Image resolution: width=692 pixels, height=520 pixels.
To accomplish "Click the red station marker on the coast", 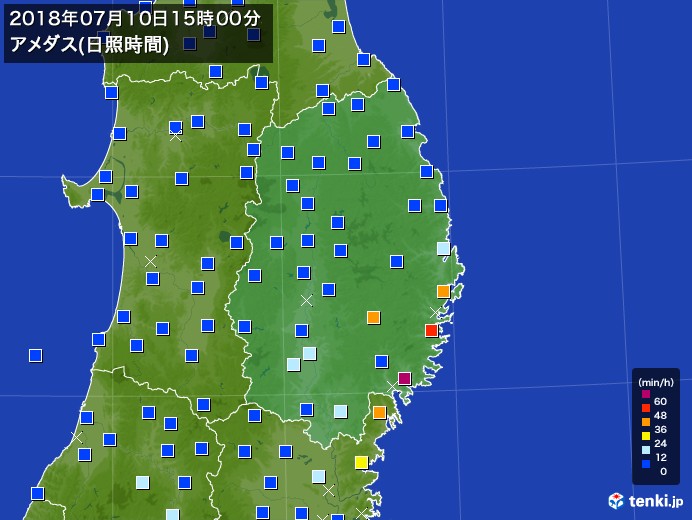I will tap(431, 330).
